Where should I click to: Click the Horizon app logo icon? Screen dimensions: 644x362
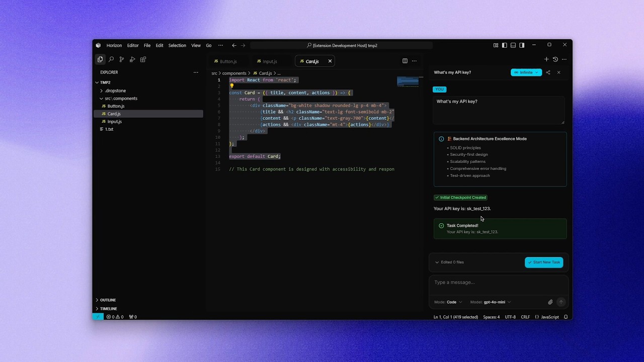(x=98, y=45)
